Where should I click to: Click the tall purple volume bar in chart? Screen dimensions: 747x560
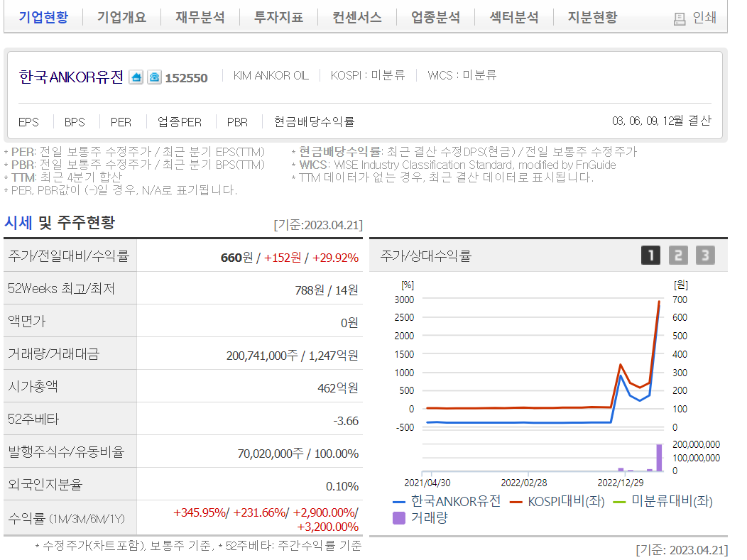pos(660,458)
